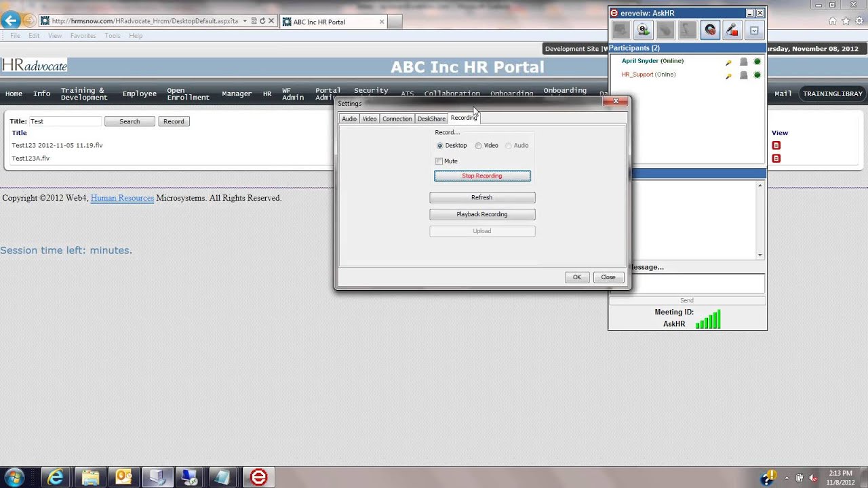Open the WF Admin menu

(x=293, y=94)
